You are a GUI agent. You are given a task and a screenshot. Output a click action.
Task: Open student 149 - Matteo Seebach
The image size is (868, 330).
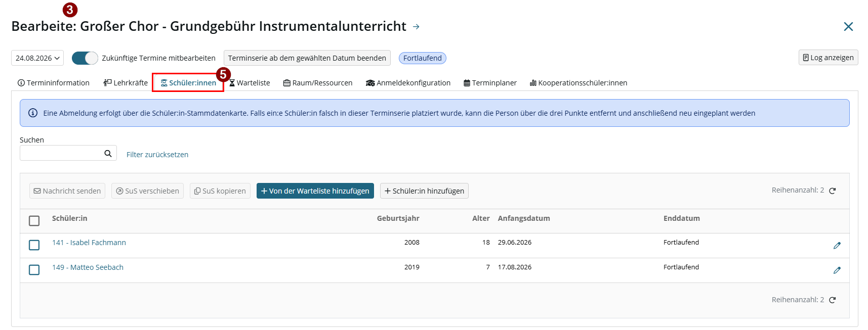coord(88,267)
